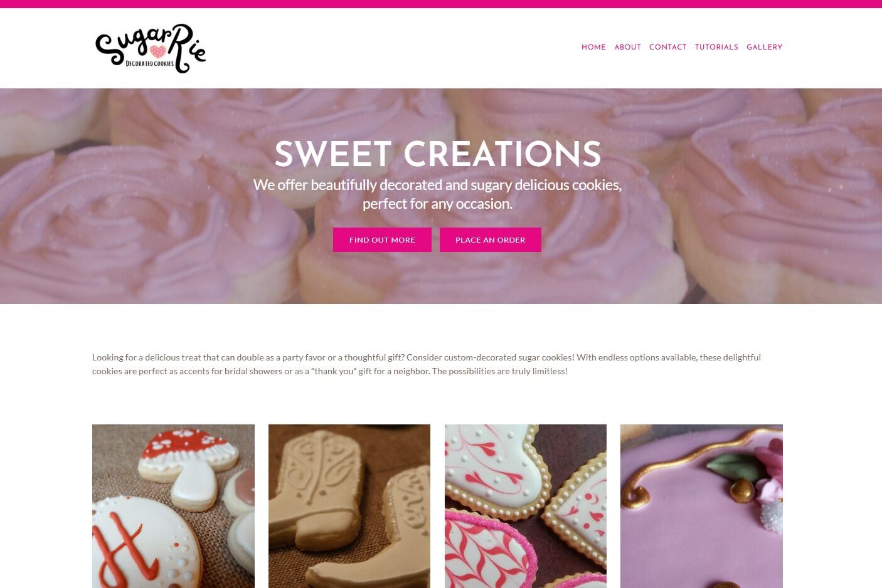Open the pink fondant gold swirl photo
The image size is (882, 588).
coord(701,506)
